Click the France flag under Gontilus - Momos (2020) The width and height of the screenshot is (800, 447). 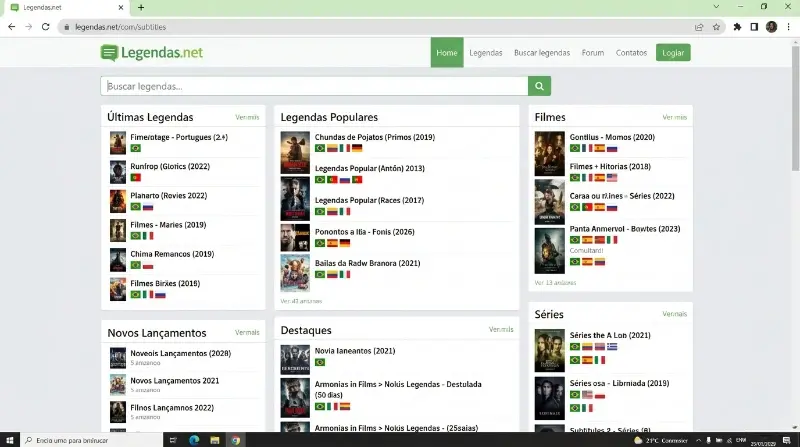tap(587, 148)
